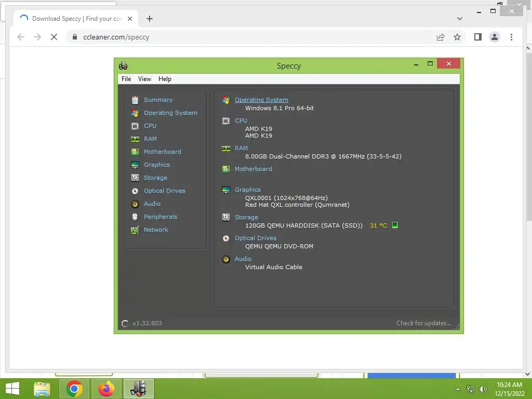532x399 pixels.
Task: Click the CPU icon in summary panel
Action: 226,121
